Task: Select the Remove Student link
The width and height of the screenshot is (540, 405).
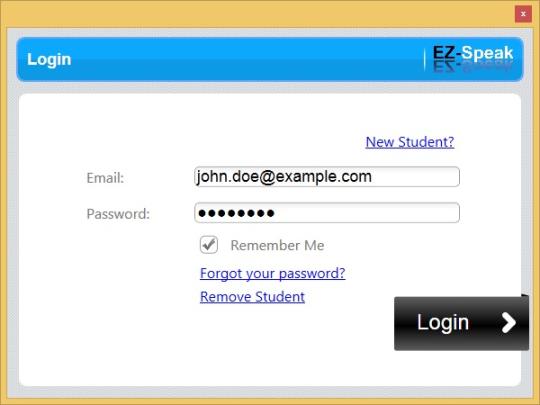Action: [x=252, y=297]
